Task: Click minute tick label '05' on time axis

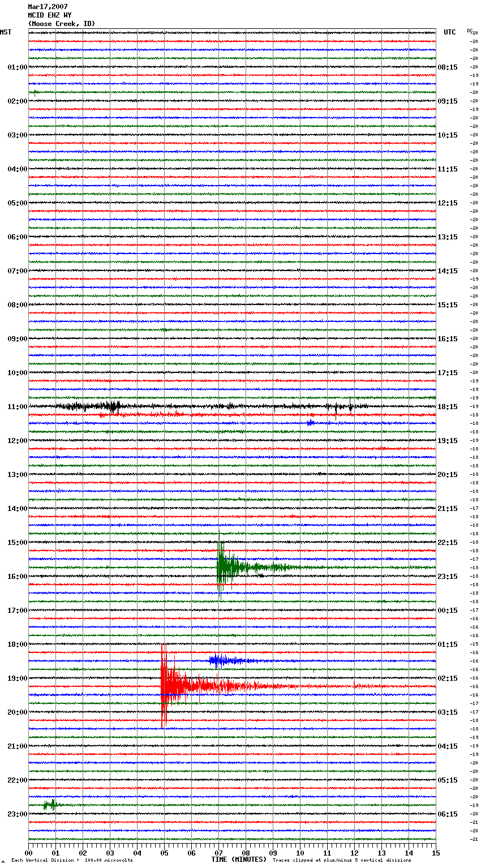Action: tap(164, 852)
